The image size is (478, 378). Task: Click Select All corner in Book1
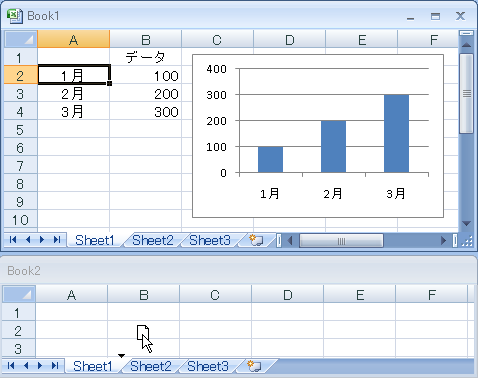tap(21, 39)
